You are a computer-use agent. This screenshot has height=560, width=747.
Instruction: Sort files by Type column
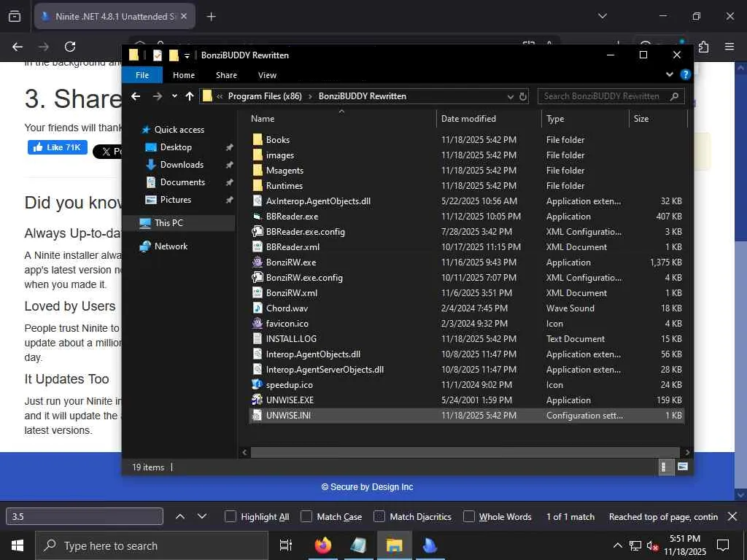(x=585, y=119)
